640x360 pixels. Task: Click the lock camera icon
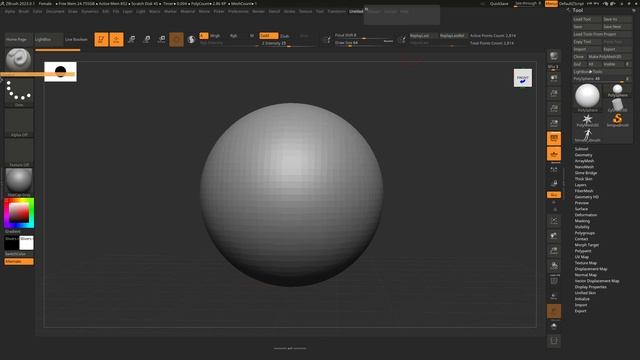tap(554, 184)
